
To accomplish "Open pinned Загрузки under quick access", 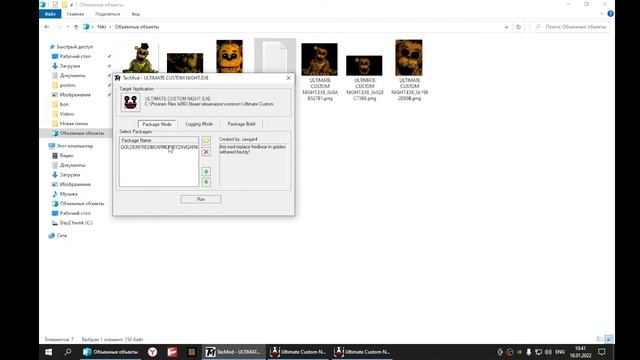I will click(70, 66).
